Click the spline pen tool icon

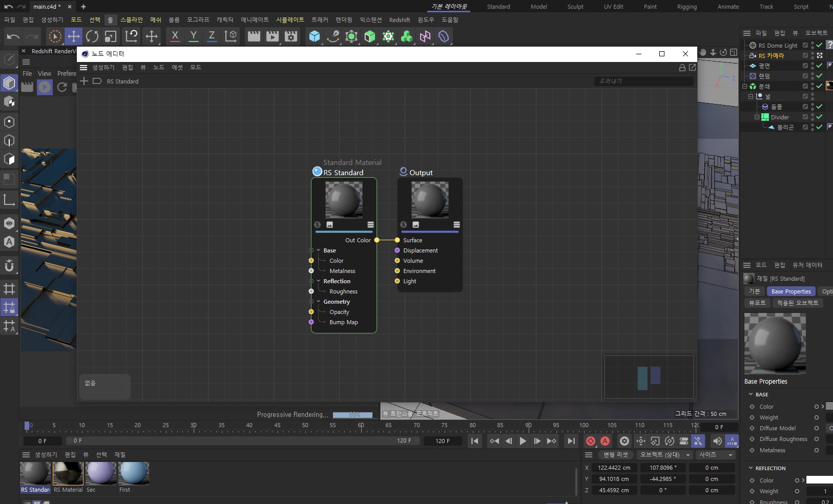(333, 36)
